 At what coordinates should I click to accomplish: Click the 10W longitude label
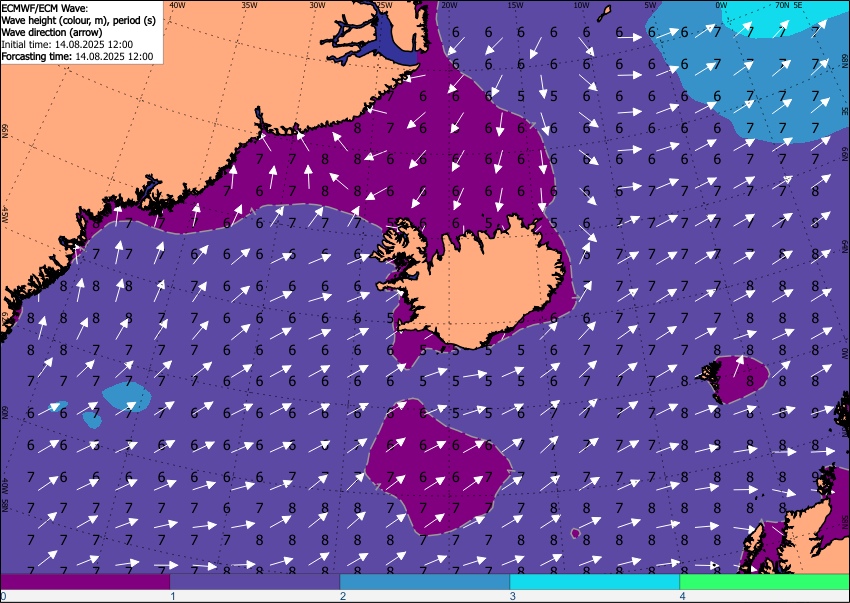click(x=581, y=5)
